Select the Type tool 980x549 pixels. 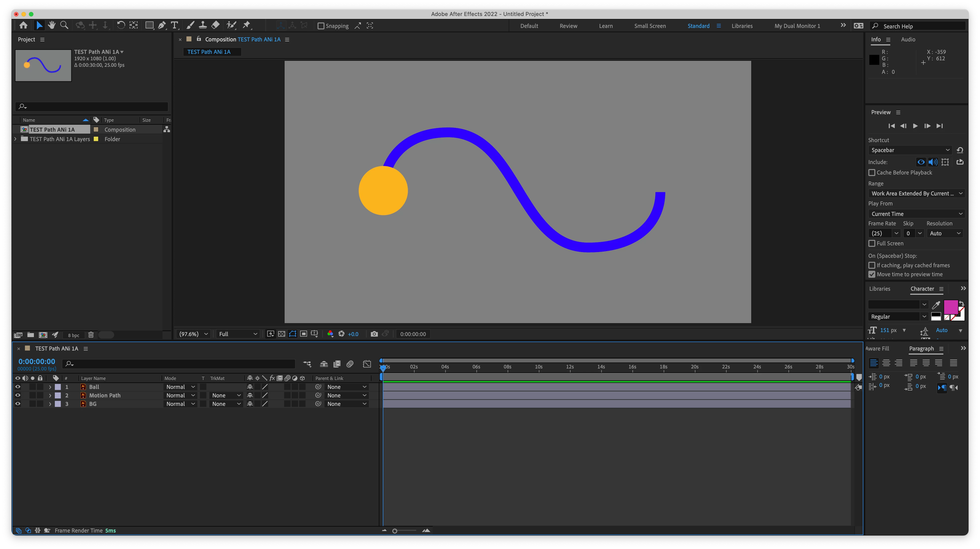[x=174, y=25]
